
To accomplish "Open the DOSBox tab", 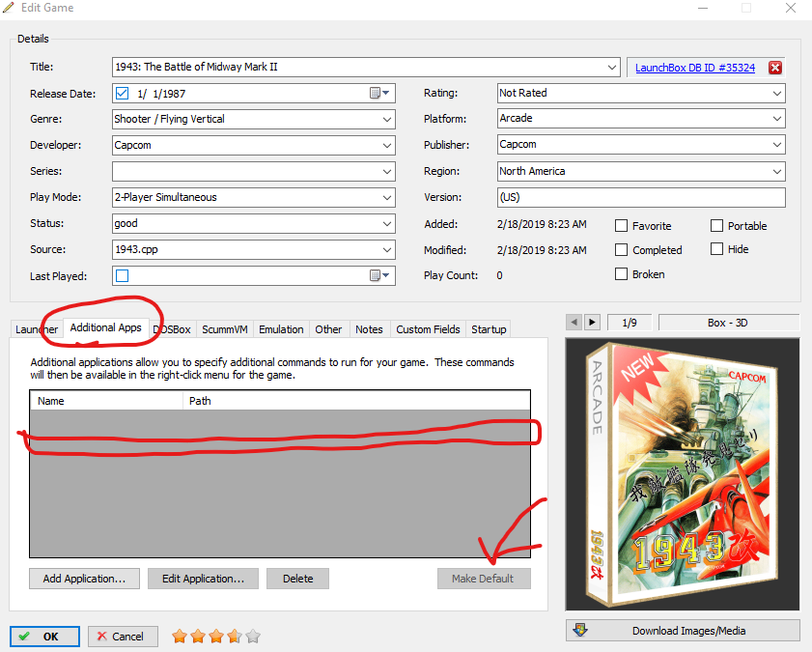I will coord(173,329).
